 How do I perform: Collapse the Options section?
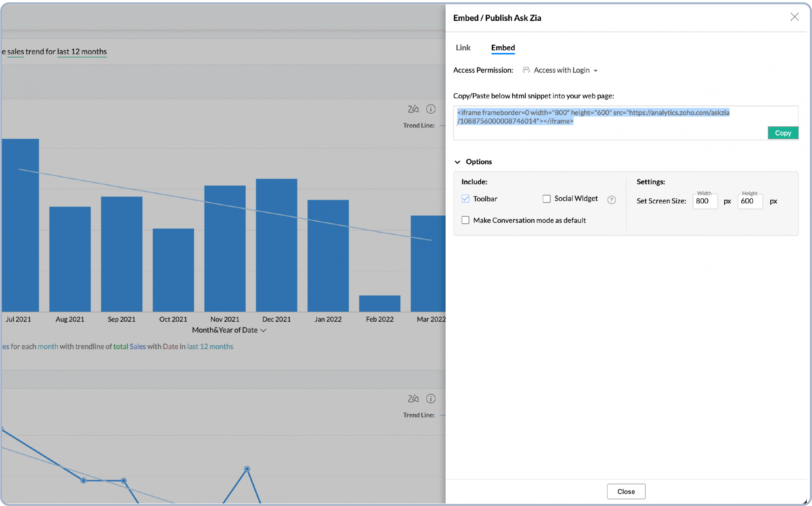click(x=458, y=161)
